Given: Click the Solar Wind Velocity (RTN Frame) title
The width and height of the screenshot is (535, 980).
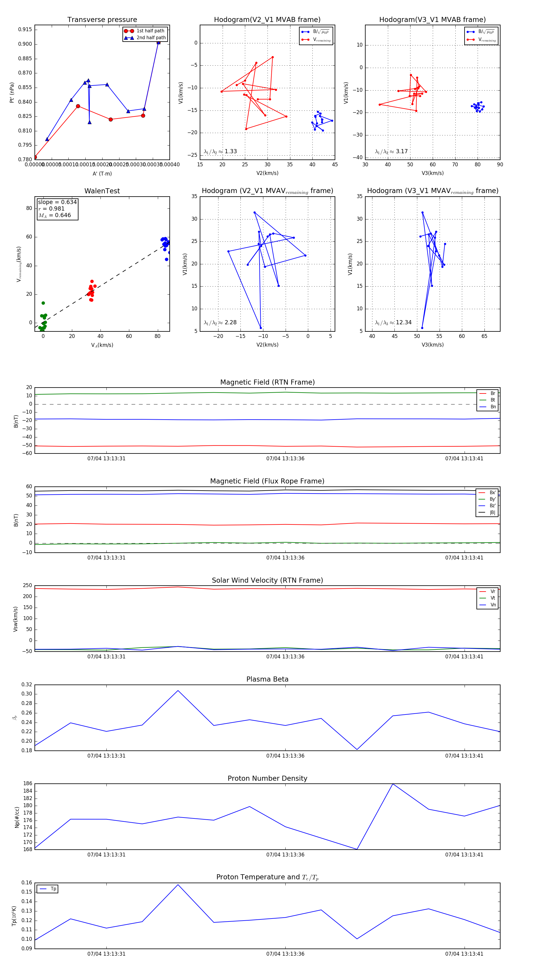Looking at the screenshot, I should (x=267, y=580).
